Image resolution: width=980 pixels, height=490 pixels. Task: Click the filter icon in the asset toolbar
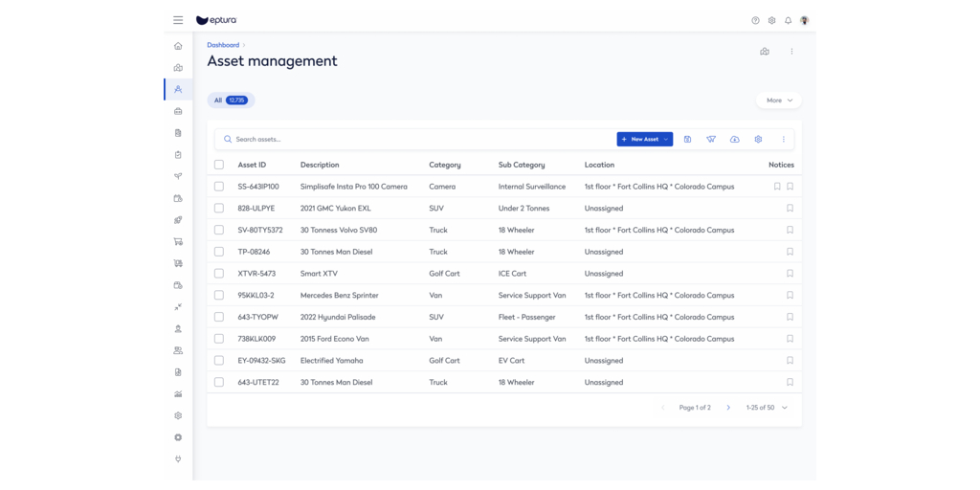point(711,140)
